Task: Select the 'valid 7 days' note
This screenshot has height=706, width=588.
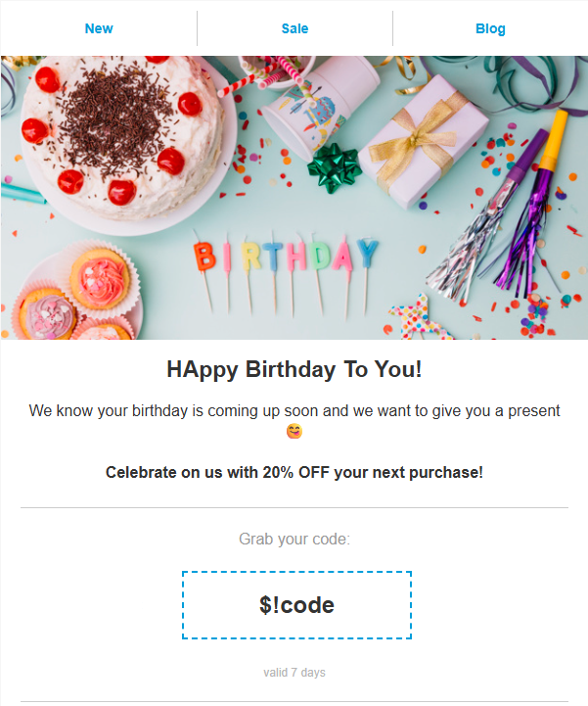Action: (294, 673)
